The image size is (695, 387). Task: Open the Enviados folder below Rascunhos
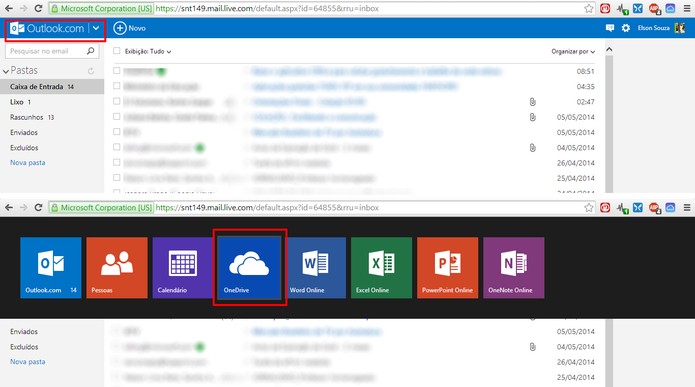(x=24, y=133)
